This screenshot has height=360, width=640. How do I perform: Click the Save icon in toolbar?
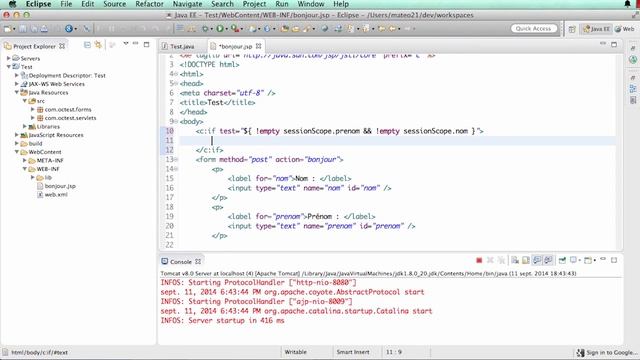(x=23, y=29)
